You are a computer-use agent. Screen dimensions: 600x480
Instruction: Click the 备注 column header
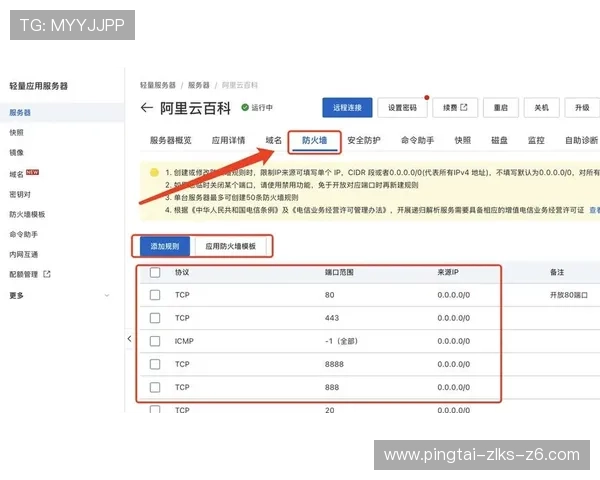pos(557,272)
